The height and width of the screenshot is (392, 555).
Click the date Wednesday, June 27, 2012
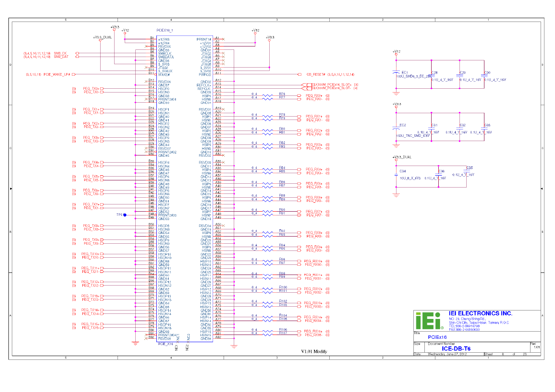coord(447,354)
